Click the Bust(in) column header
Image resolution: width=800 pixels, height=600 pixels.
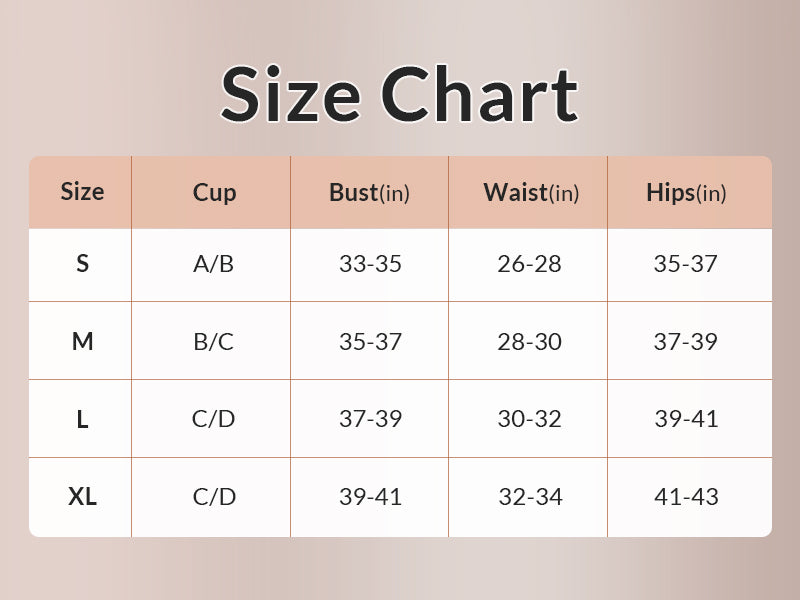(369, 193)
